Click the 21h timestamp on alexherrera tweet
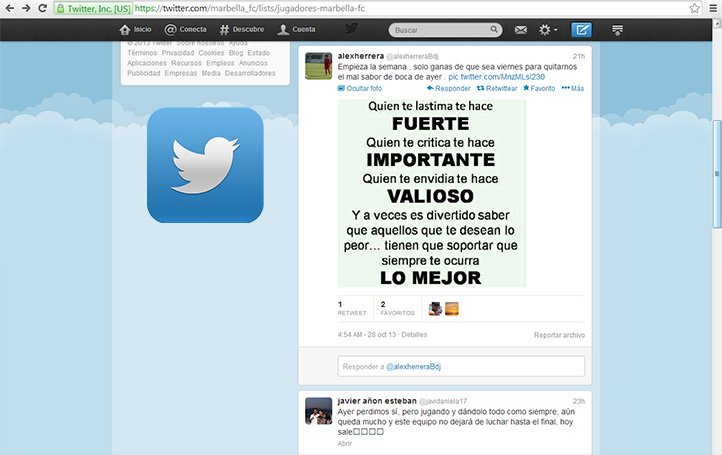Viewport: 722px width, 455px height. 579,56
